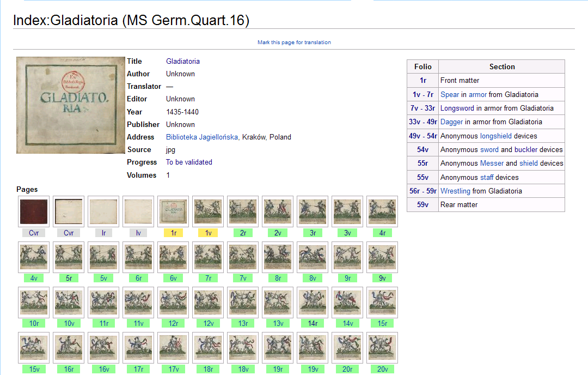Open the Dagger link in section table
The image size is (588, 375).
(451, 122)
